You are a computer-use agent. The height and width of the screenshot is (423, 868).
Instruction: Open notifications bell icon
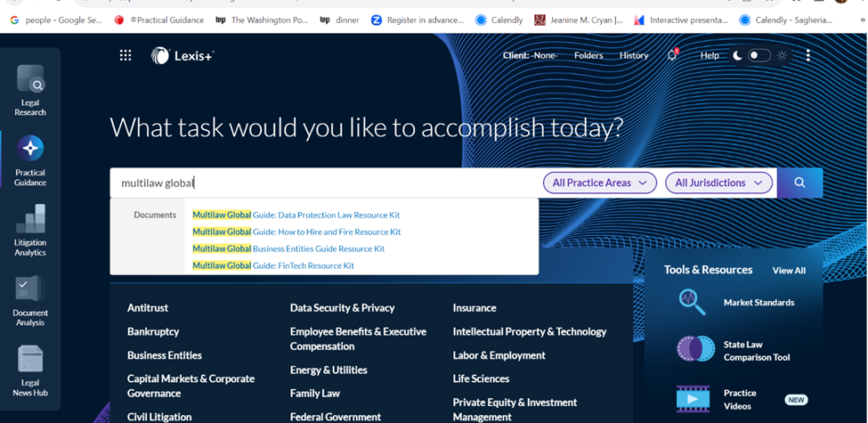pyautogui.click(x=672, y=55)
